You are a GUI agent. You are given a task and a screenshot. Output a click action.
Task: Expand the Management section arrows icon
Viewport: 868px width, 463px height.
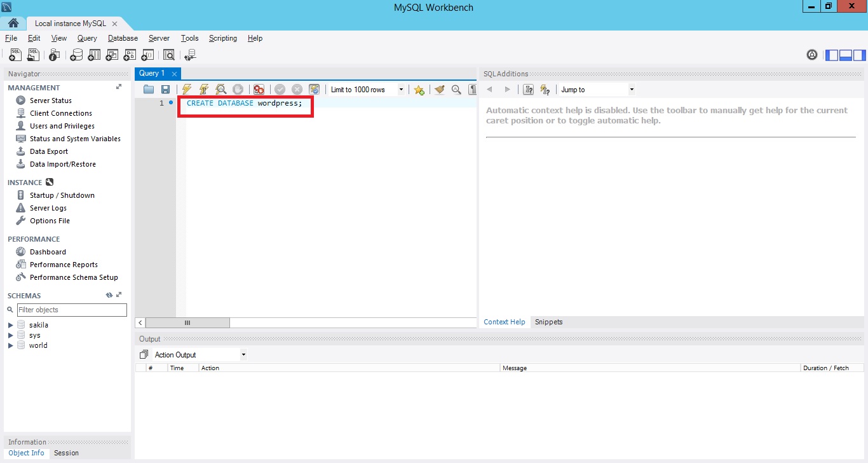point(119,87)
